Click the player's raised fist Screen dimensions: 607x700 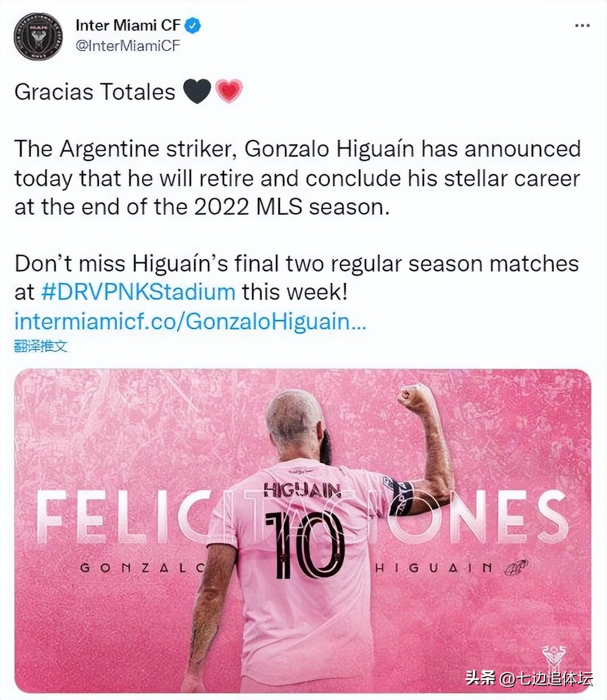415,399
